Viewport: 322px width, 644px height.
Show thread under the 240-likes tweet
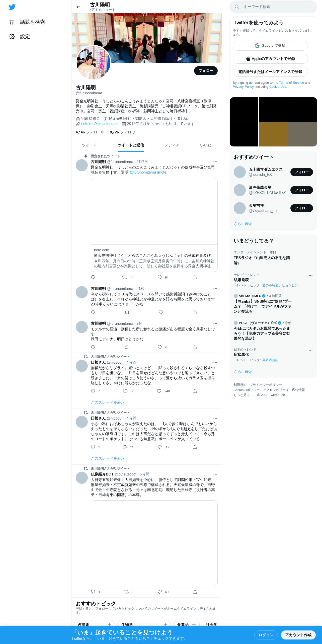pos(108,402)
